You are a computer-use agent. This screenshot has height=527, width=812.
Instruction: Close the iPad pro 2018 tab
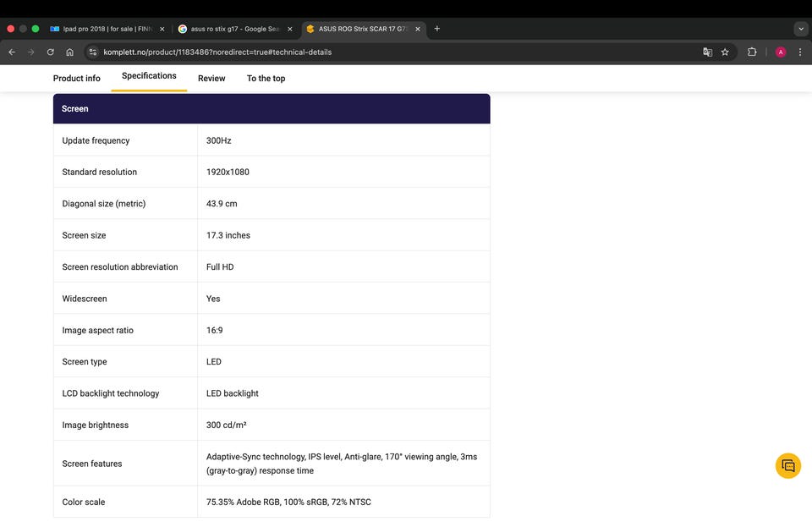click(x=162, y=29)
